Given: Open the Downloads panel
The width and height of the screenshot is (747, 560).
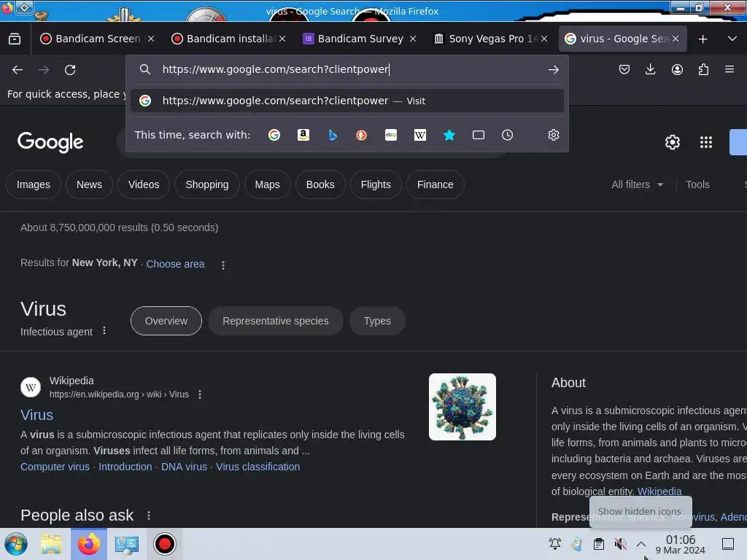Looking at the screenshot, I should [x=650, y=69].
